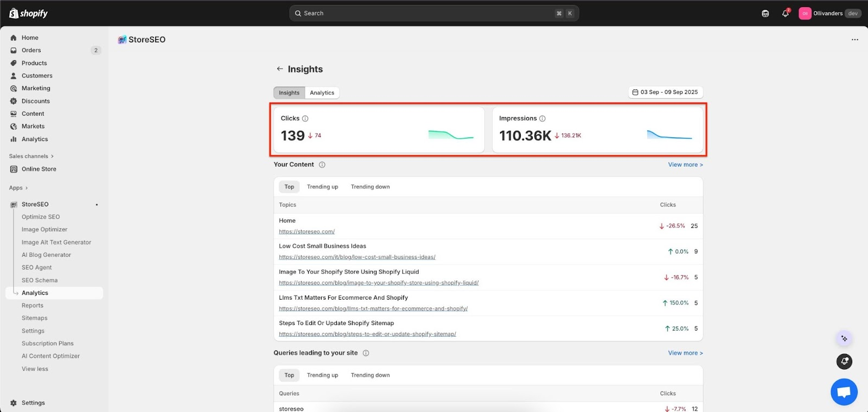Select Trending up in Your Content
The width and height of the screenshot is (868, 412).
coord(322,187)
